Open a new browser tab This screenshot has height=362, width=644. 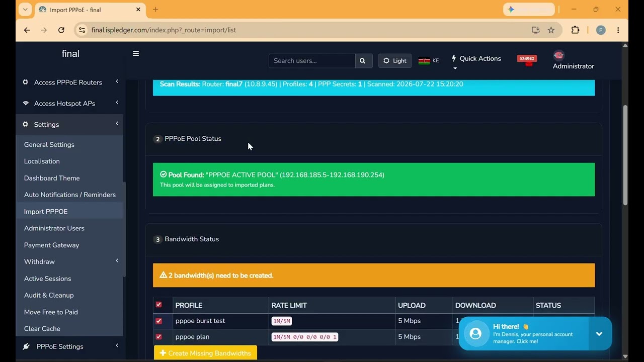(x=155, y=10)
